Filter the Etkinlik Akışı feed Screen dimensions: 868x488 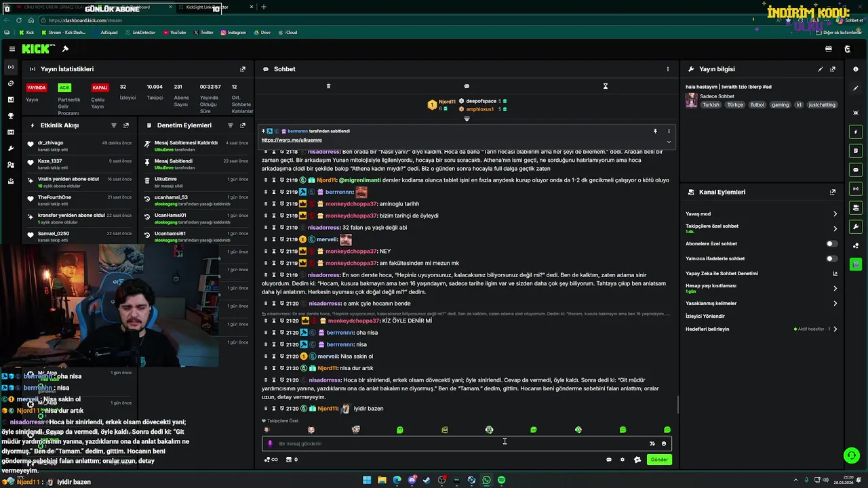pos(114,125)
